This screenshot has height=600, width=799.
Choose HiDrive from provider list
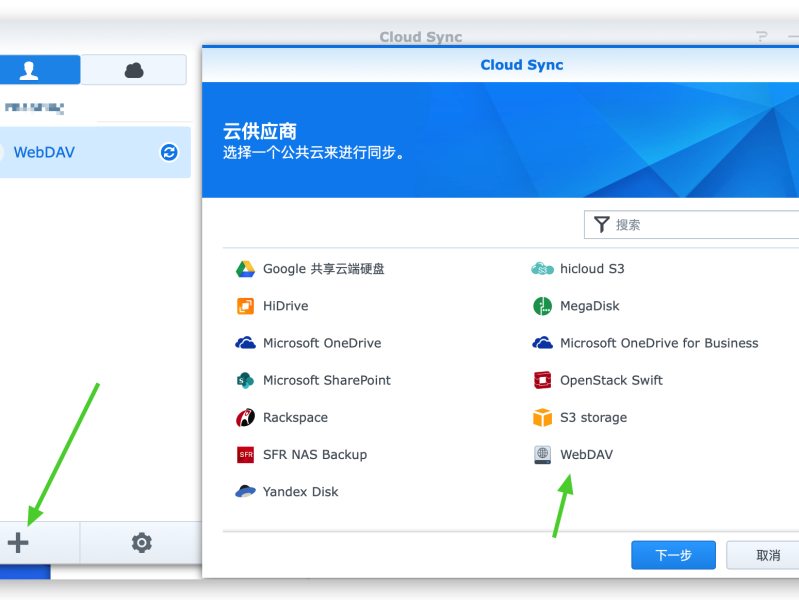click(285, 306)
